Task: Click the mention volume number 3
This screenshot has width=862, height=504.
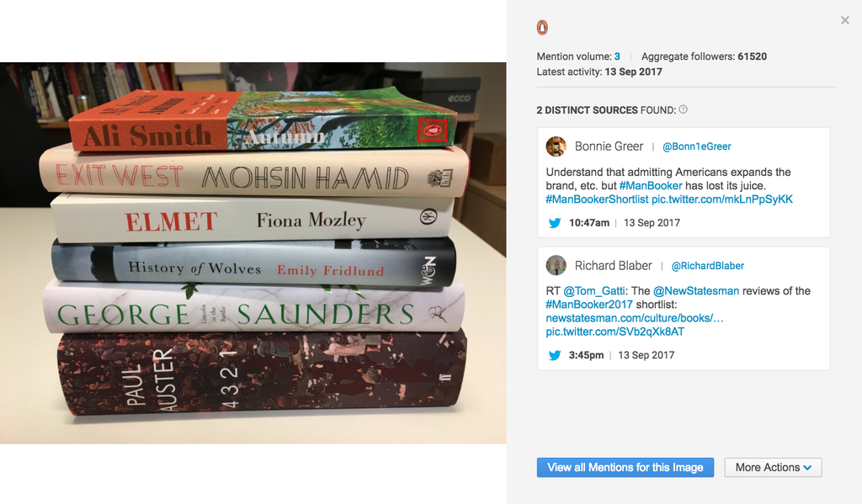Action: click(617, 56)
